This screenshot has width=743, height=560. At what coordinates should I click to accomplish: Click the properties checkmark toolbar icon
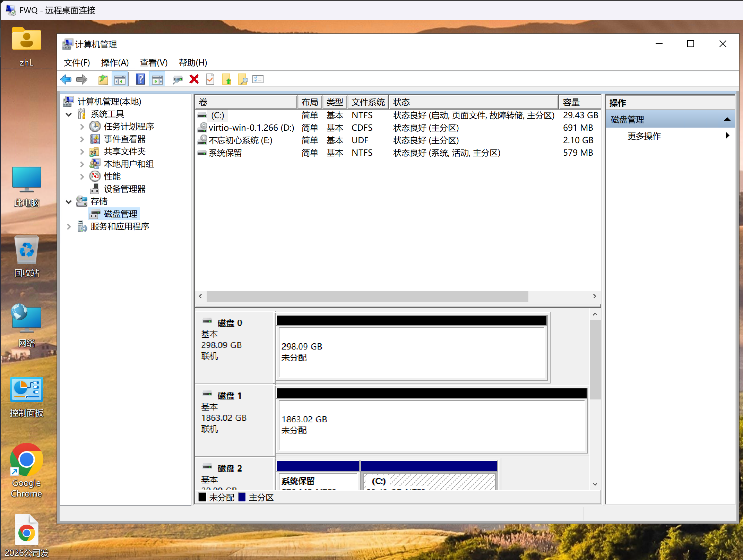pos(210,79)
